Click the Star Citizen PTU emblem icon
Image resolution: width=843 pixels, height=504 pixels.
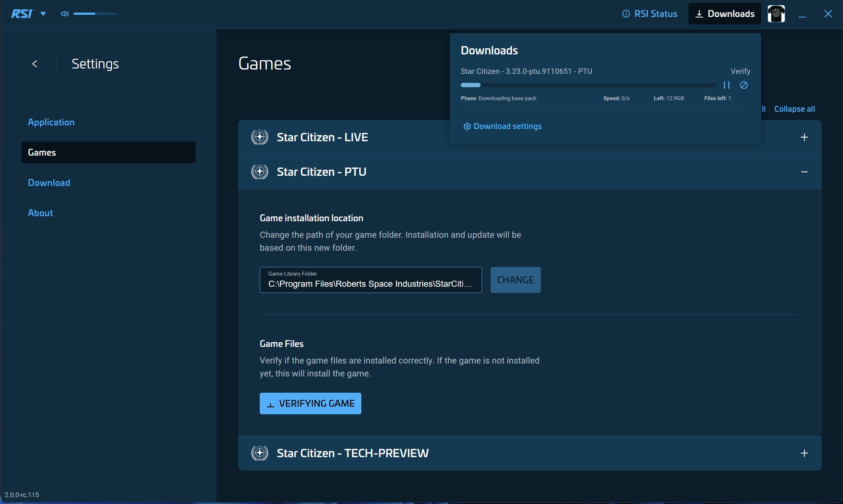click(x=259, y=172)
